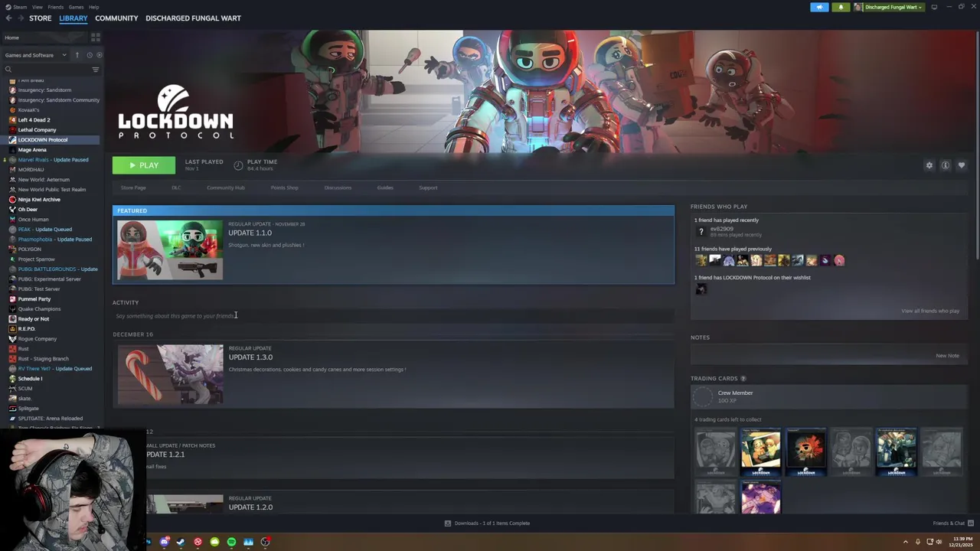The image size is (980, 551).
Task: Go back with the left arrow button
Action: point(9,18)
